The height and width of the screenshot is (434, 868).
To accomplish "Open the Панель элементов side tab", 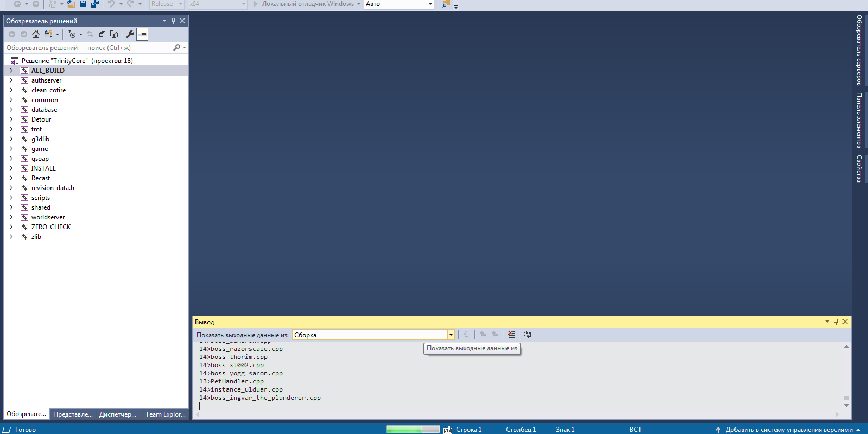I will point(859,120).
